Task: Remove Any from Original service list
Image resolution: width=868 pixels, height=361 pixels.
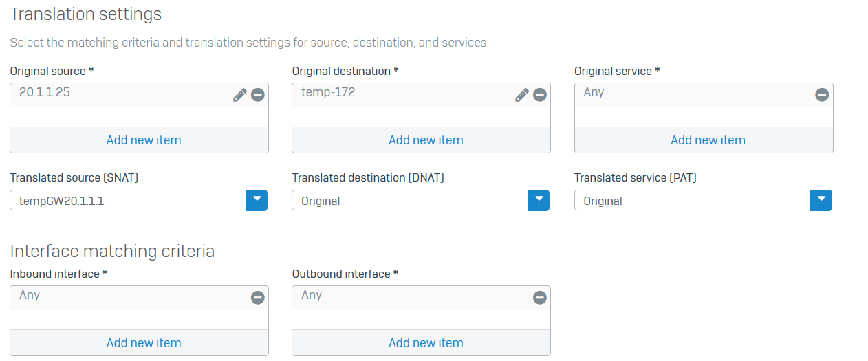Action: click(822, 95)
